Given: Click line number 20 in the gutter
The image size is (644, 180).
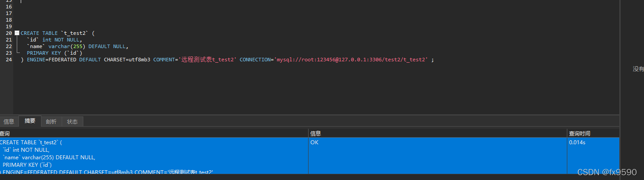Looking at the screenshot, I should point(9,33).
